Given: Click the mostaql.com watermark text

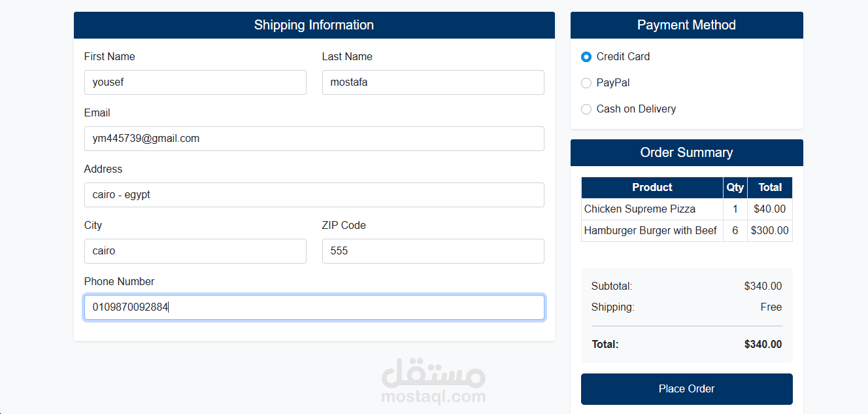Looking at the screenshot, I should (x=433, y=394).
